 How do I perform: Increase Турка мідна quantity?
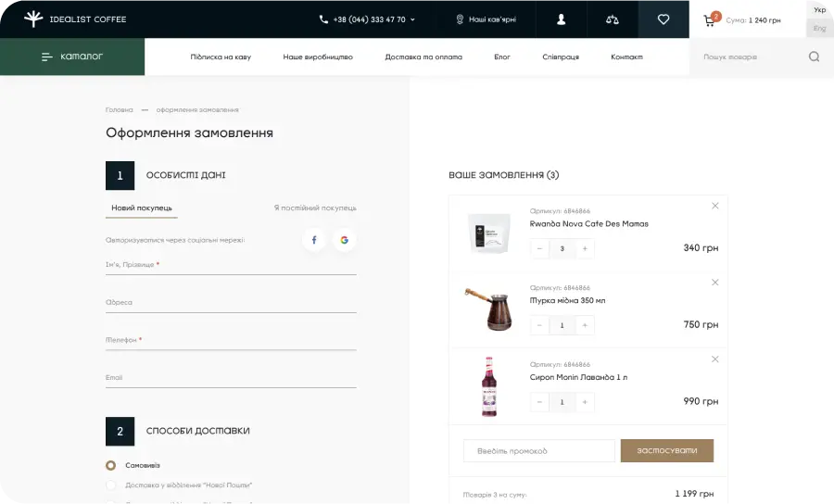tap(585, 325)
